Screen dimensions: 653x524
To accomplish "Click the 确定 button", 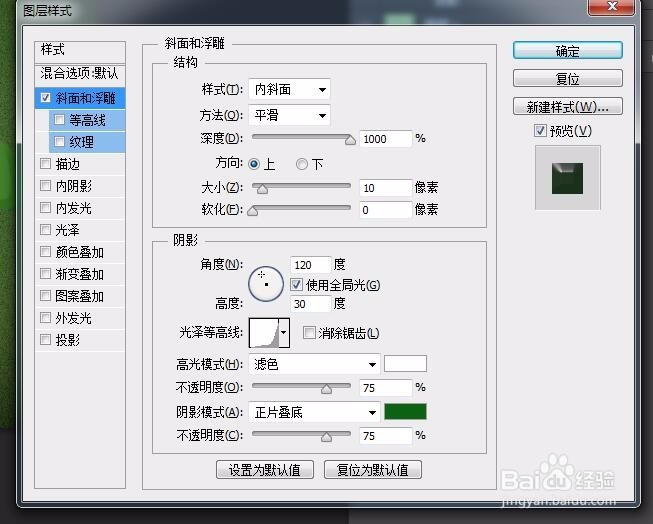I will coord(568,50).
